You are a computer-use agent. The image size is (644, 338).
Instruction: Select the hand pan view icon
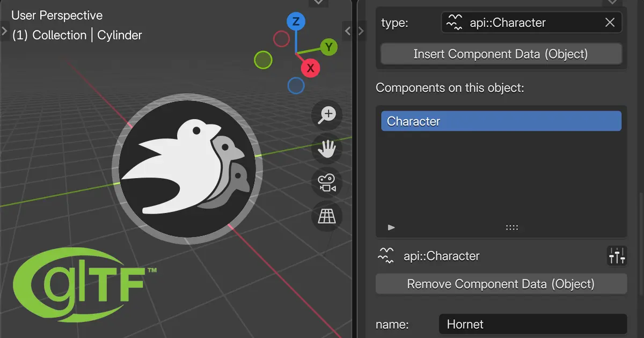pos(327,149)
